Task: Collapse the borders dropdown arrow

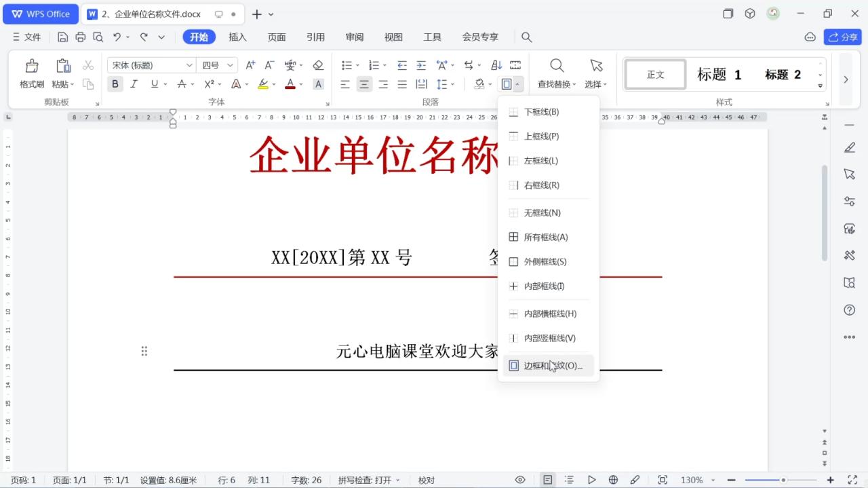Action: click(x=518, y=85)
